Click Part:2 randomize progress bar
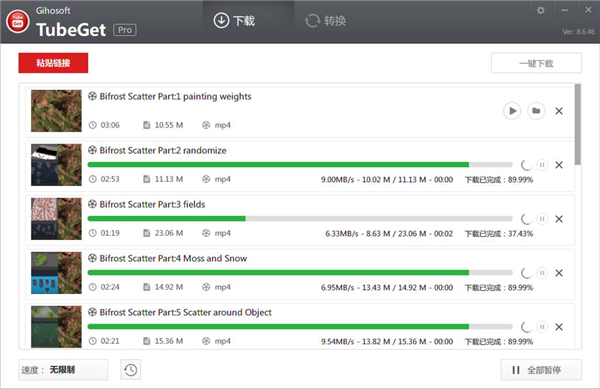 tap(300, 164)
